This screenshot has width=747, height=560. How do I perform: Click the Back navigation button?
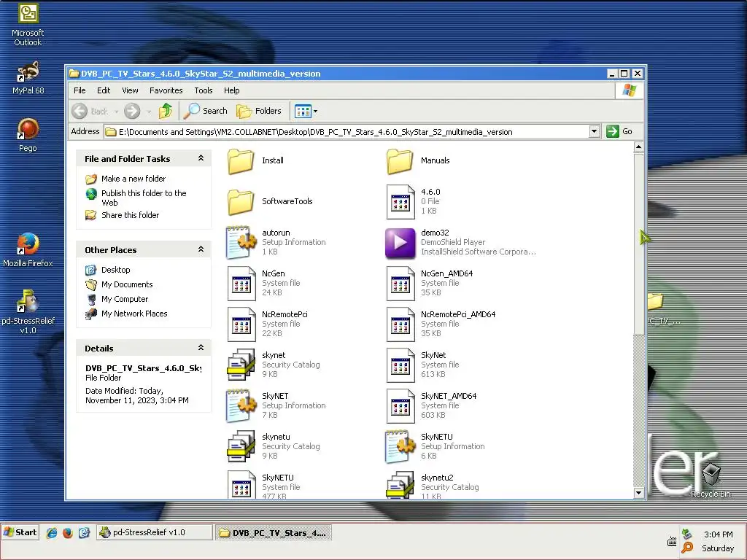point(90,112)
